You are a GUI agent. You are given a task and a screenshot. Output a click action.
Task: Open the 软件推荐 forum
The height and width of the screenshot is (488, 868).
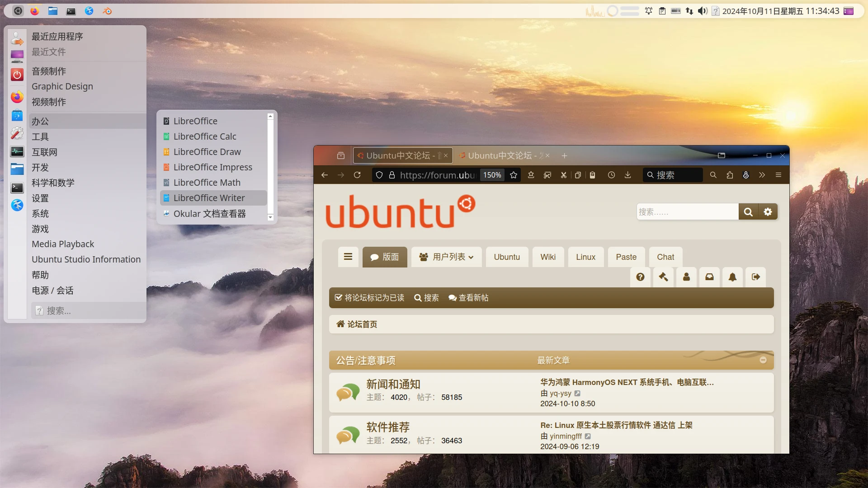click(x=388, y=427)
